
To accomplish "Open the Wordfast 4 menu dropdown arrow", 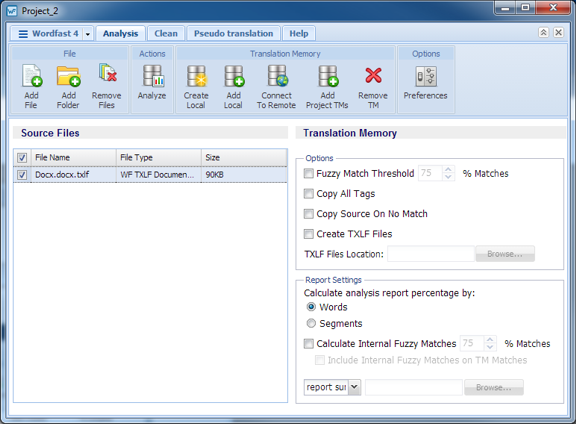I will point(88,34).
